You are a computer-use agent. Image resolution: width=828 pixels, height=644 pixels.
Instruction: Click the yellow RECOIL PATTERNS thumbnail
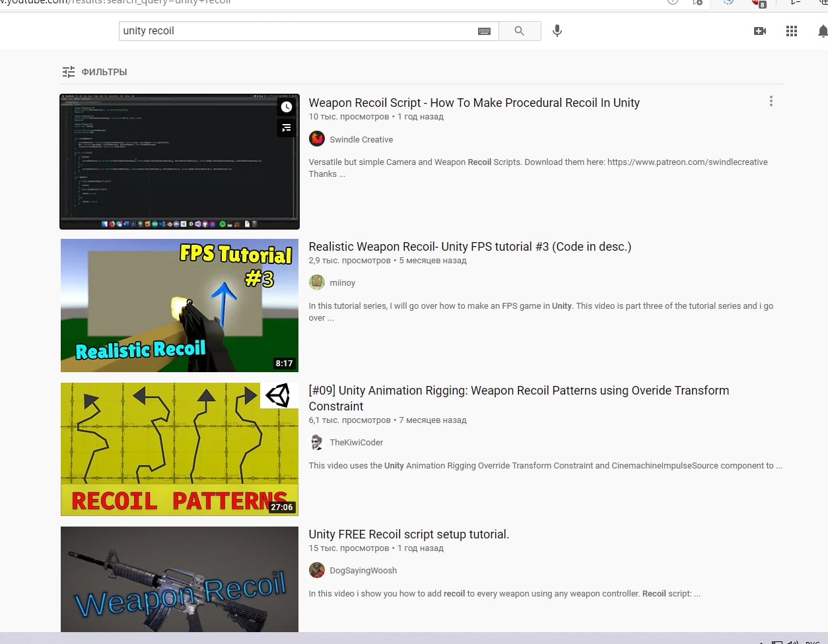click(180, 449)
